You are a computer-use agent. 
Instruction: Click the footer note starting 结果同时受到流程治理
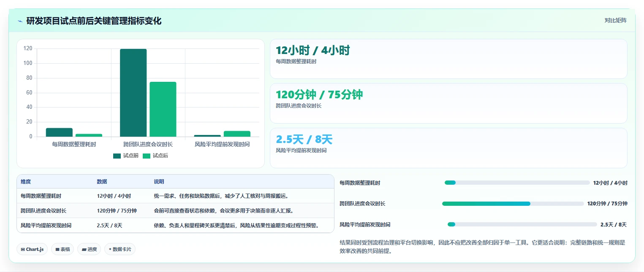coord(482,247)
